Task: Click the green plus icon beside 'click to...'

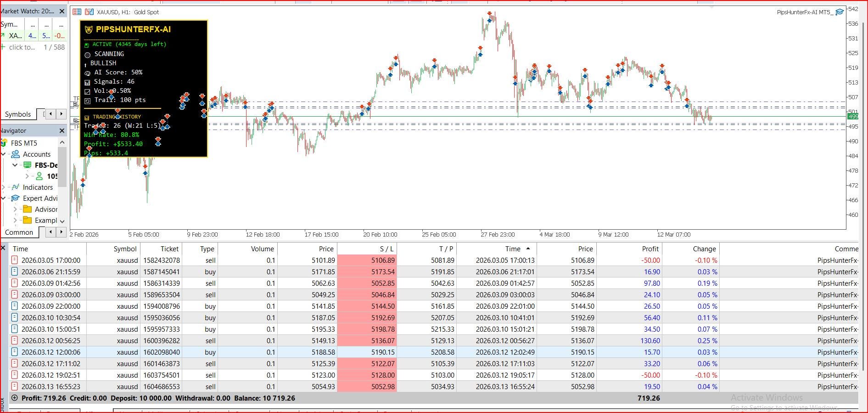Action: point(3,47)
